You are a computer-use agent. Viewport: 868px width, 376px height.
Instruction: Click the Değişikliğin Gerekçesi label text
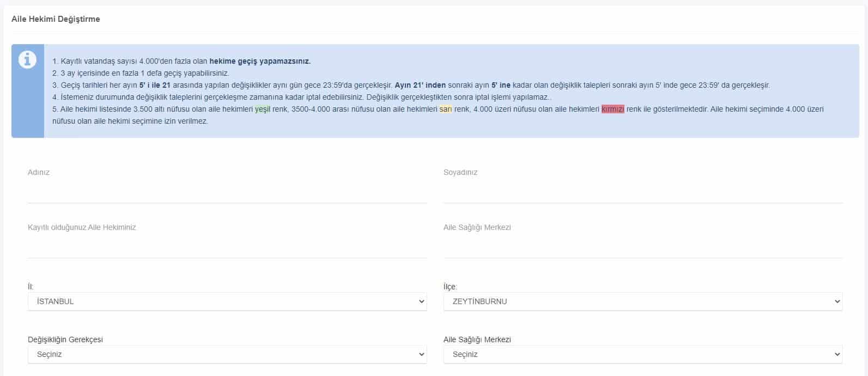click(x=65, y=339)
